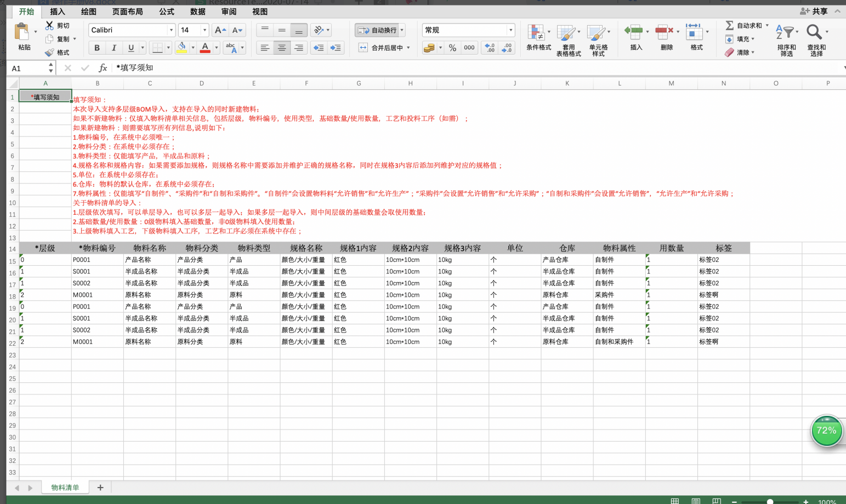Viewport: 846px width, 504px height.
Task: Click the zoom slider handle
Action: (x=770, y=501)
